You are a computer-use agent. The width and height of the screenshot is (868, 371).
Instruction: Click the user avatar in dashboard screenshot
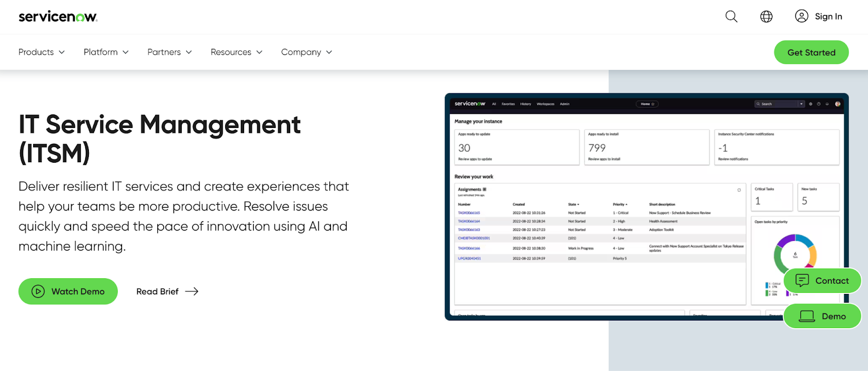[838, 104]
